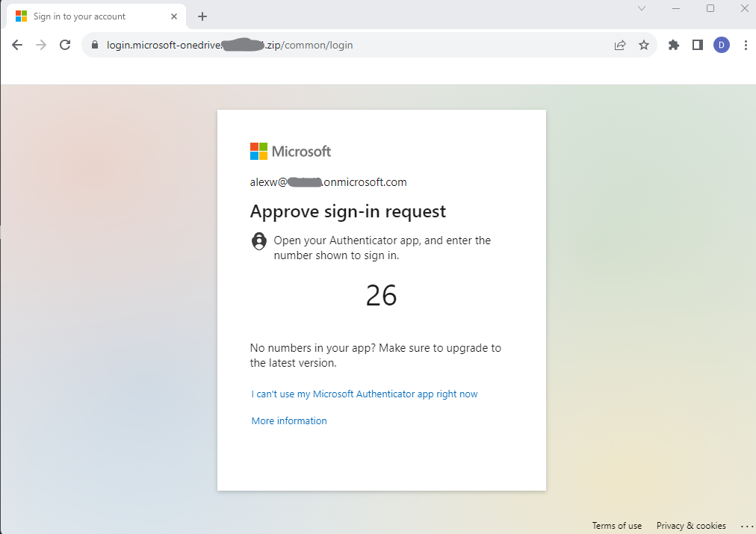Show the browser side panel

(698, 45)
